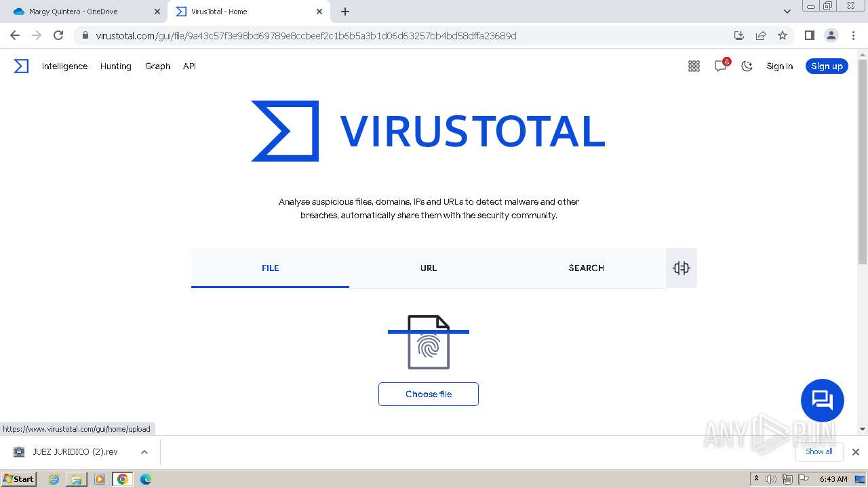Image resolution: width=868 pixels, height=488 pixels.
Task: Click Chrome icon in taskbar
Action: pos(123,479)
